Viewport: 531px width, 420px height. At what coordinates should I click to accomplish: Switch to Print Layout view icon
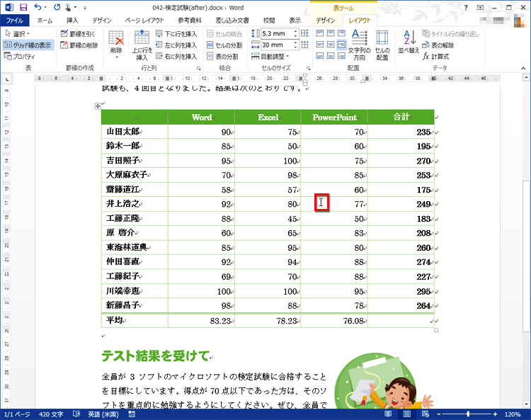click(x=406, y=414)
